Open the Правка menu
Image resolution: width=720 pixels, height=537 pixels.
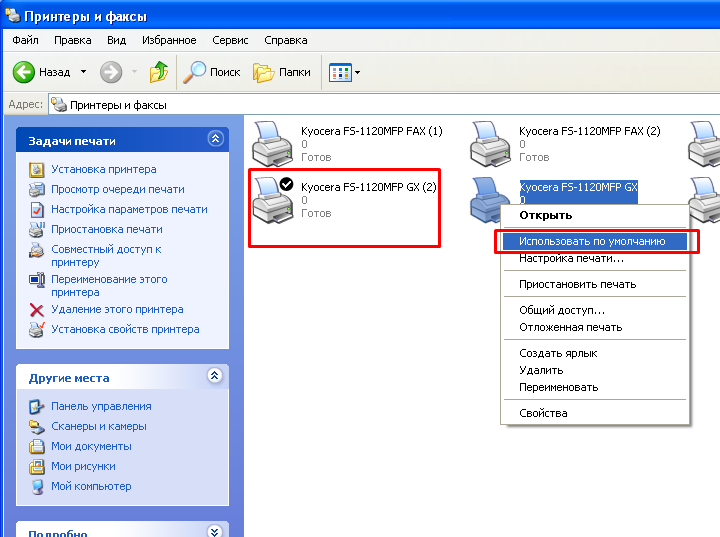[x=73, y=40]
